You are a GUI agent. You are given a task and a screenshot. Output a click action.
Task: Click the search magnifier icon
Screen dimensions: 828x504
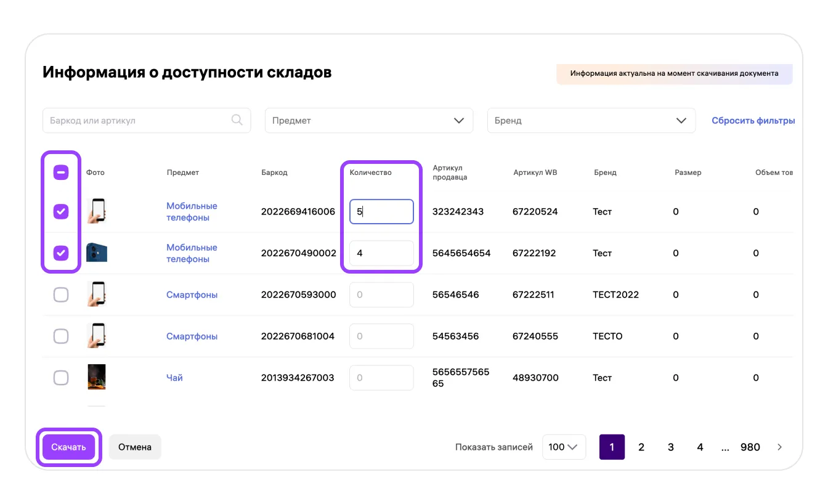[237, 120]
